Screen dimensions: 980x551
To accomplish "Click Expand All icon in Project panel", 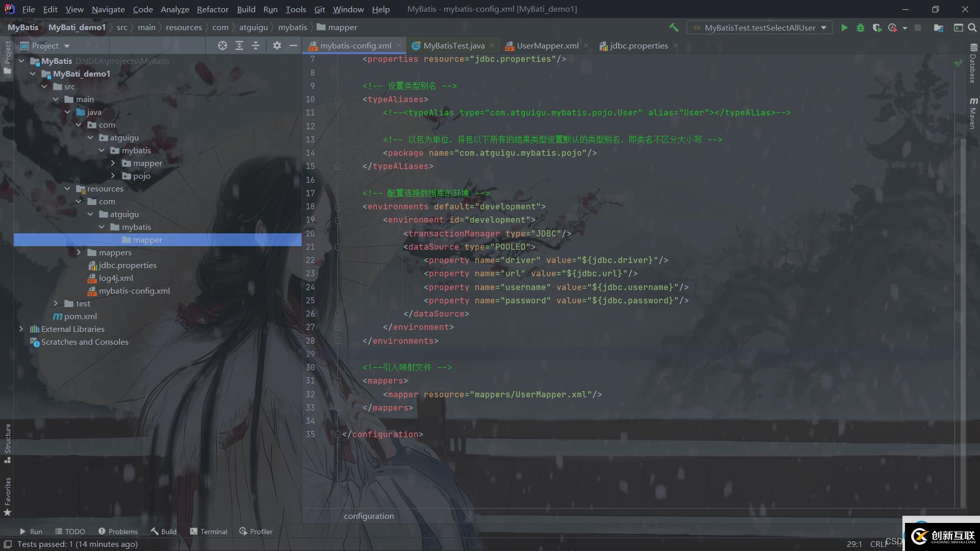I will click(x=239, y=45).
